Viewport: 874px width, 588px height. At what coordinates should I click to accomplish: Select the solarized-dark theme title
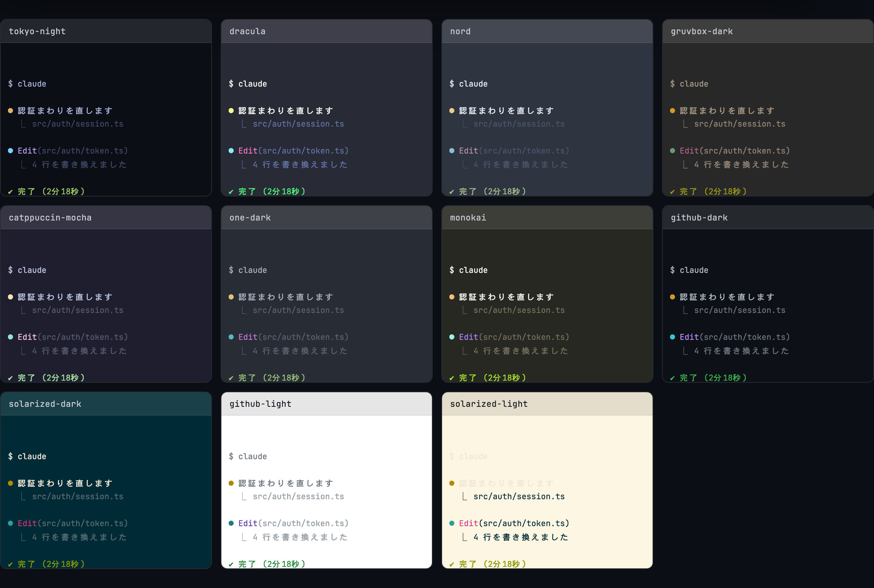(x=45, y=404)
